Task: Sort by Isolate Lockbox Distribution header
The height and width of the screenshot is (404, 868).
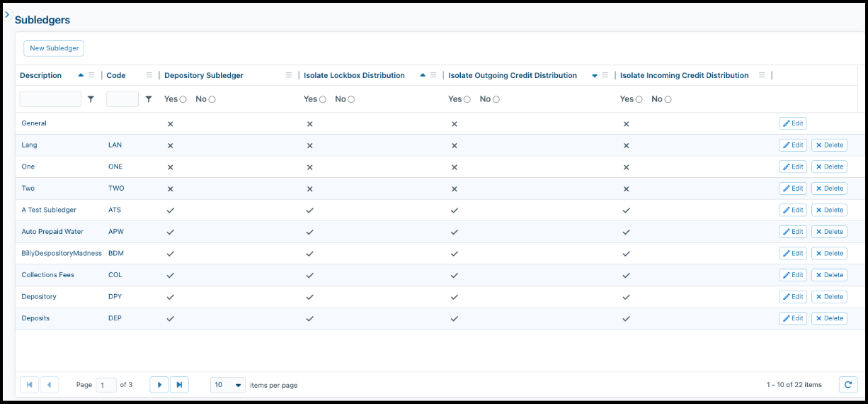Action: [x=354, y=75]
